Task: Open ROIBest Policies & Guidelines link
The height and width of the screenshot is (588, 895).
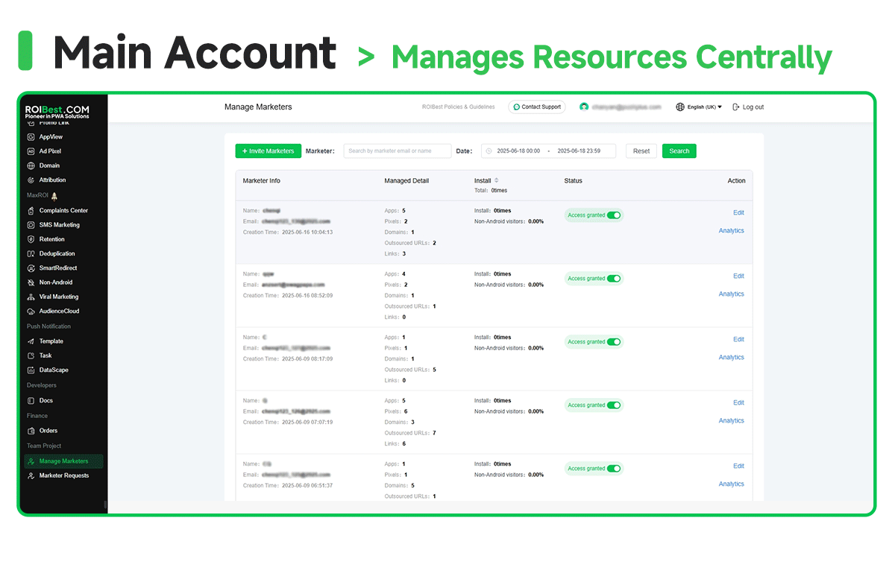Action: coord(459,107)
